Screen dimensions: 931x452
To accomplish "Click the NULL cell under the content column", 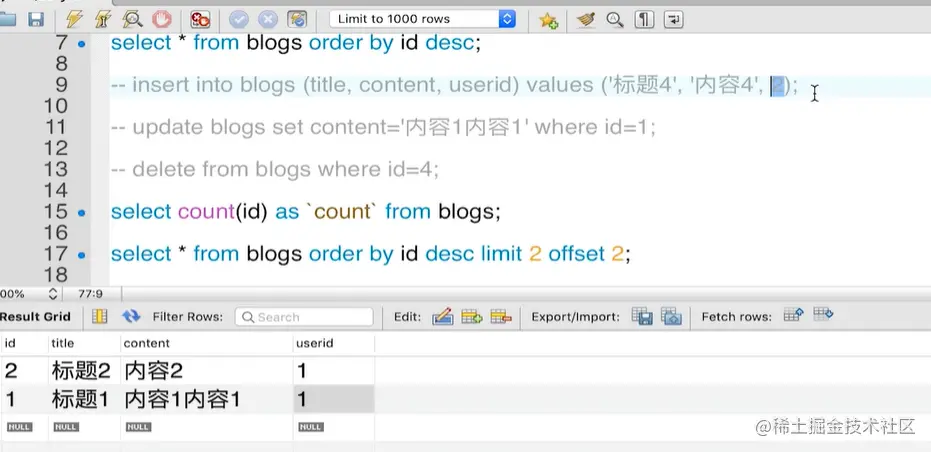I will [x=138, y=427].
